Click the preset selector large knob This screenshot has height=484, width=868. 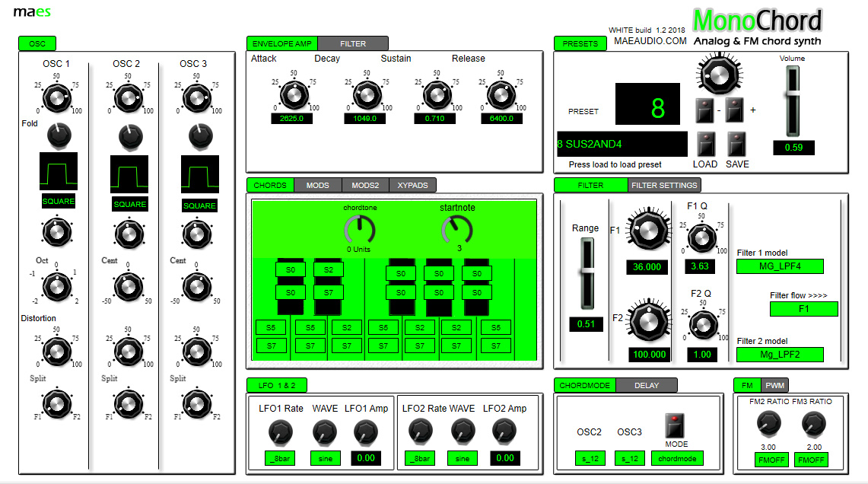click(x=719, y=74)
